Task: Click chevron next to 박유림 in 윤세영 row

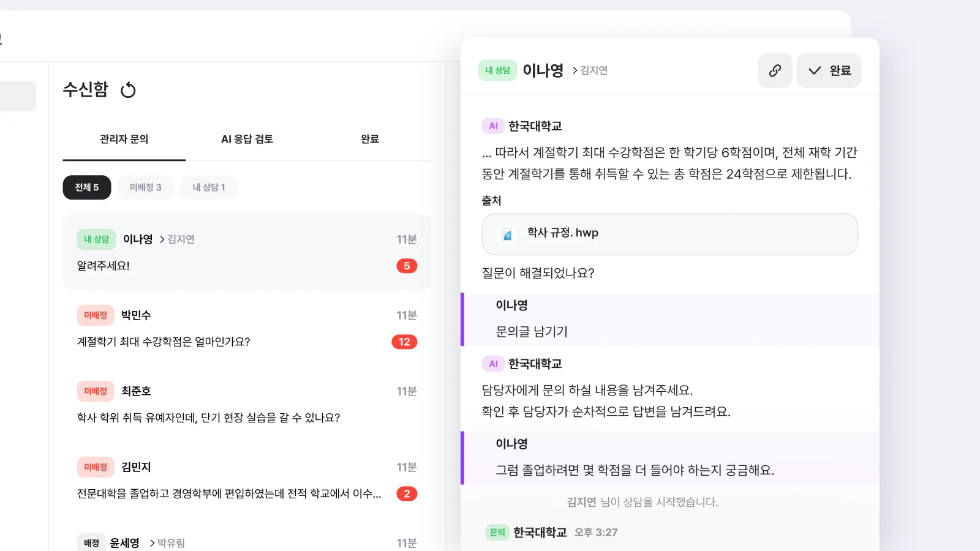Action: (x=152, y=543)
